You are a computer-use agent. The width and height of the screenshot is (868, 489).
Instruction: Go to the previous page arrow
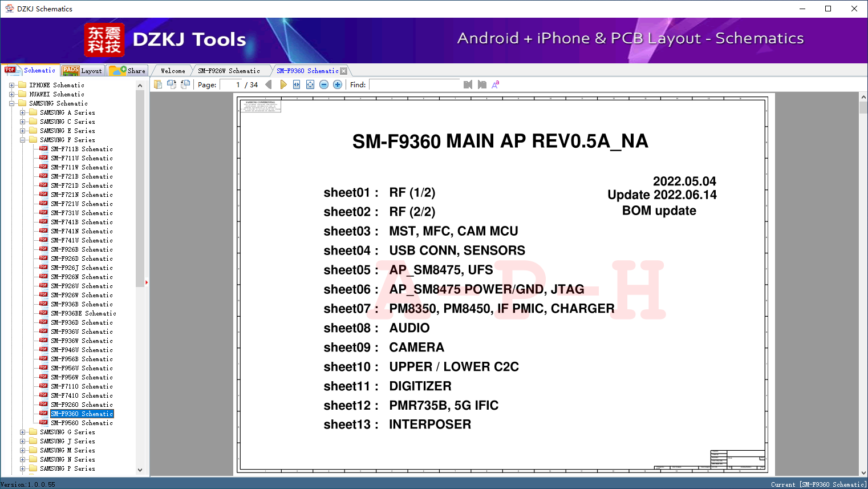tap(269, 84)
